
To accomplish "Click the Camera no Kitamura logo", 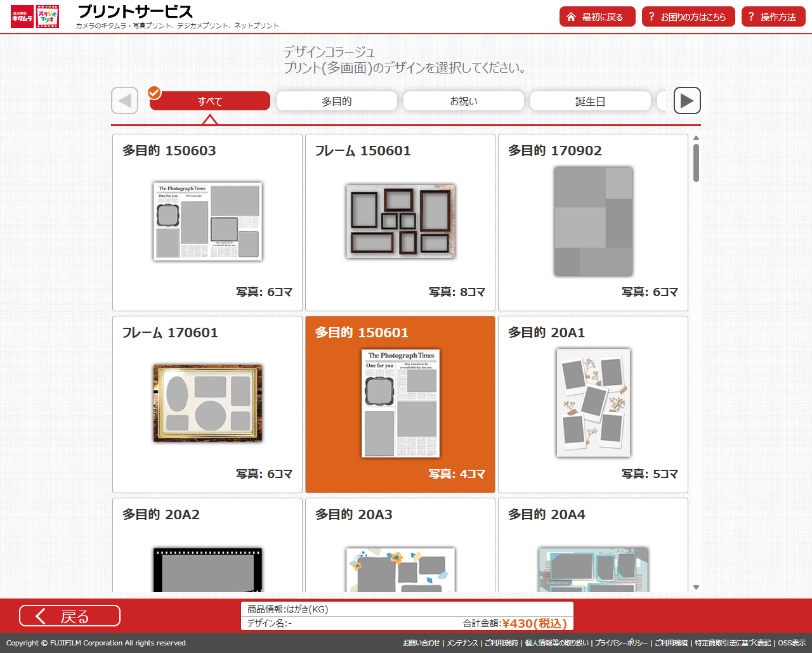I will [x=22, y=16].
